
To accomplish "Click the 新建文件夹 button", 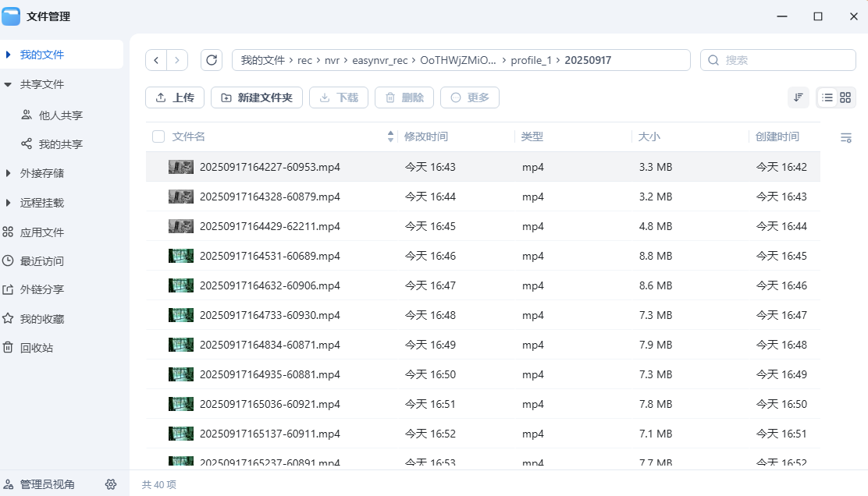I will pyautogui.click(x=256, y=97).
